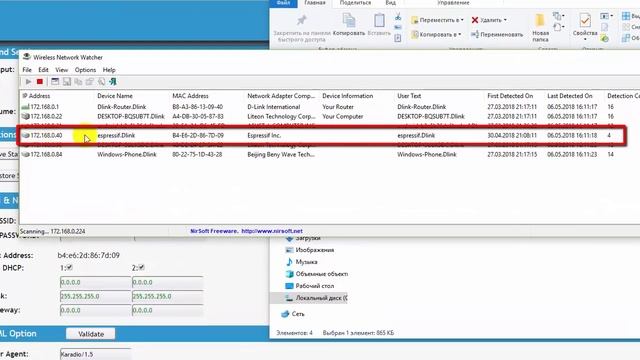Viewport: 640px width, 360px height.
Task: Click the 255.255.255.0 mask field under DHCP 2
Action: click(167, 296)
